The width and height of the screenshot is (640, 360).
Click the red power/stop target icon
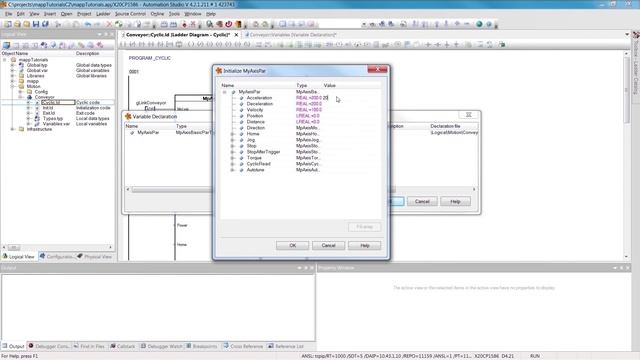(229, 24)
